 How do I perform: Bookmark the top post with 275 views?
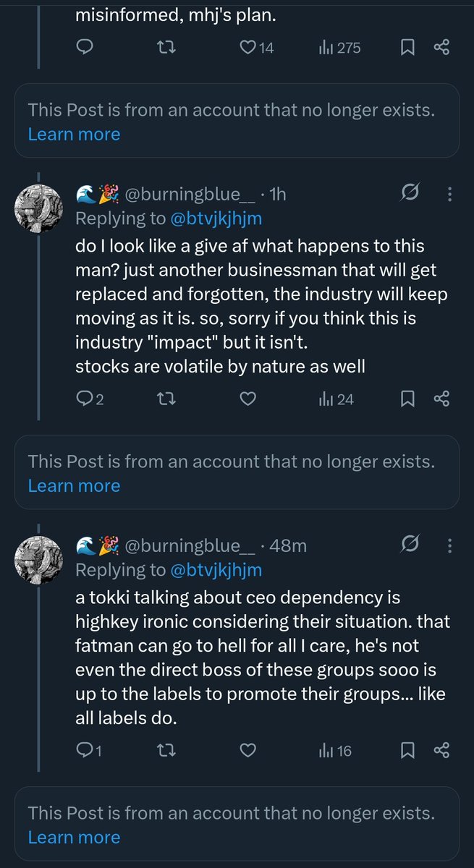click(x=407, y=48)
